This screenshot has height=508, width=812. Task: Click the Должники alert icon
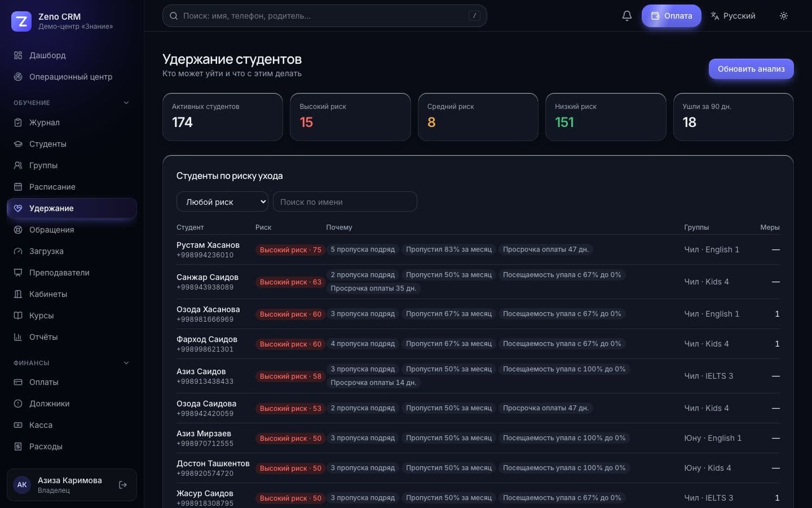[18, 404]
